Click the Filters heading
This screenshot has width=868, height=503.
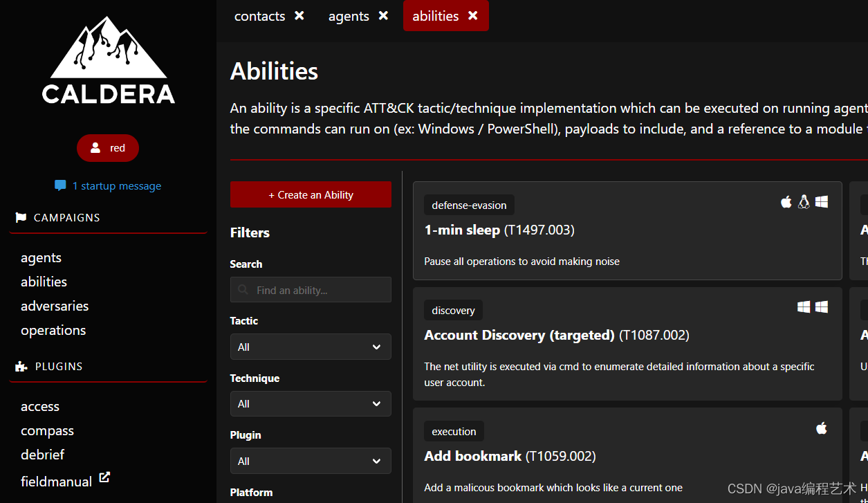250,232
